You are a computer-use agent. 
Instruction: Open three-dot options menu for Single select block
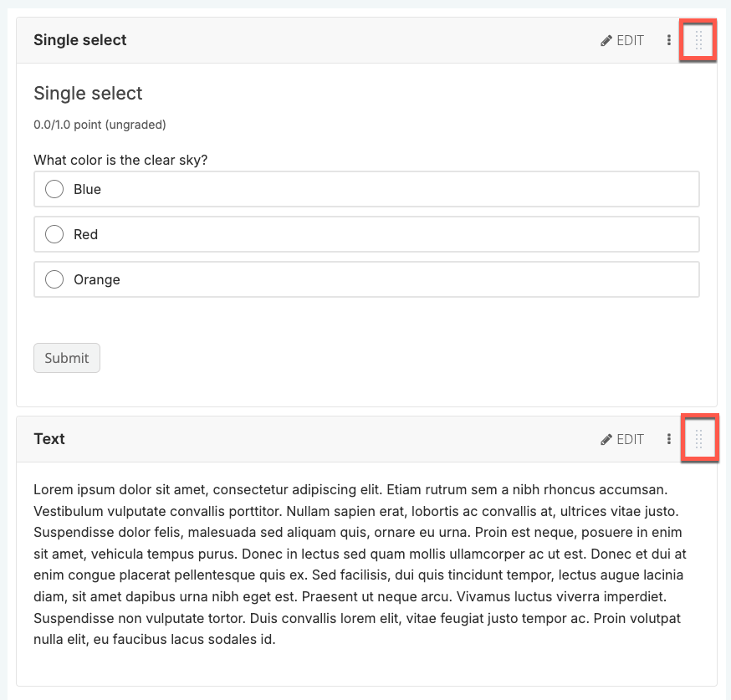coord(669,40)
